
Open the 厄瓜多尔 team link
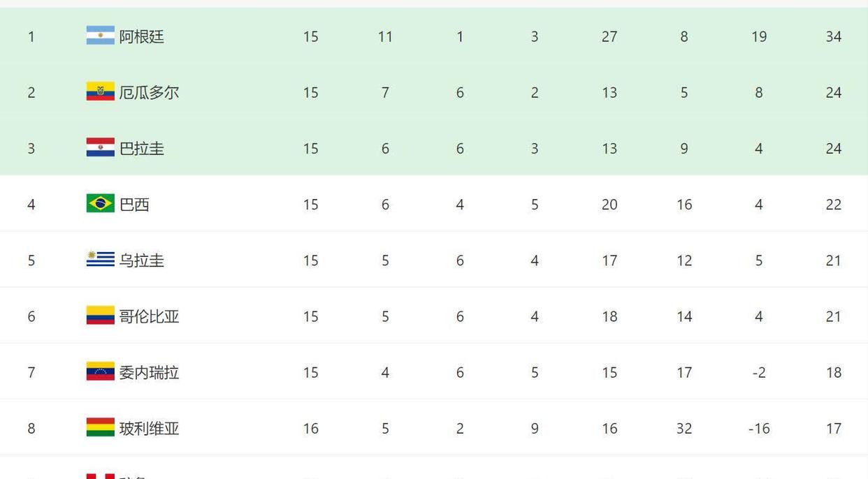(x=149, y=92)
